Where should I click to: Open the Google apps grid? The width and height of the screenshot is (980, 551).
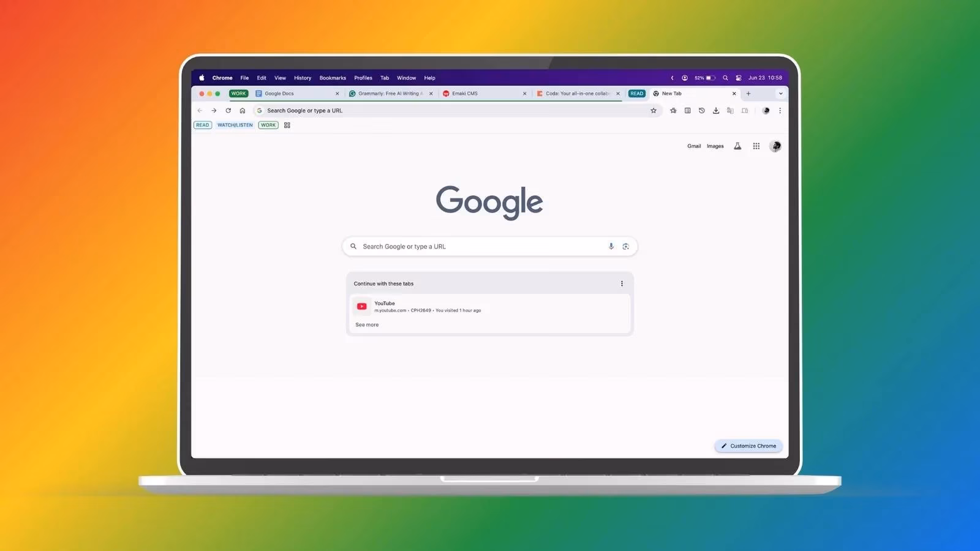tap(756, 146)
